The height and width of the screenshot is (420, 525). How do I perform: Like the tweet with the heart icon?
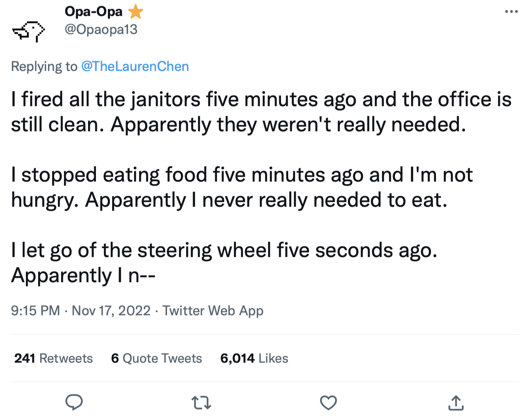(x=328, y=402)
